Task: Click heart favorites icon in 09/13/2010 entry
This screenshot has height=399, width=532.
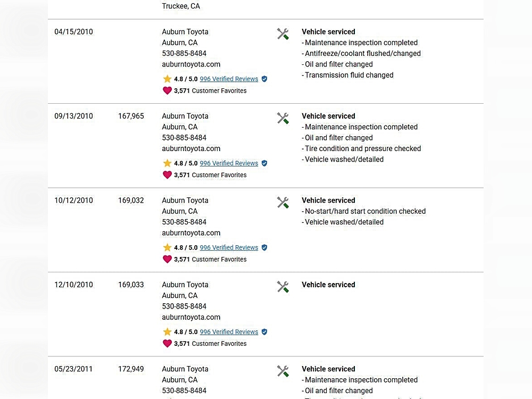Action: tap(167, 175)
